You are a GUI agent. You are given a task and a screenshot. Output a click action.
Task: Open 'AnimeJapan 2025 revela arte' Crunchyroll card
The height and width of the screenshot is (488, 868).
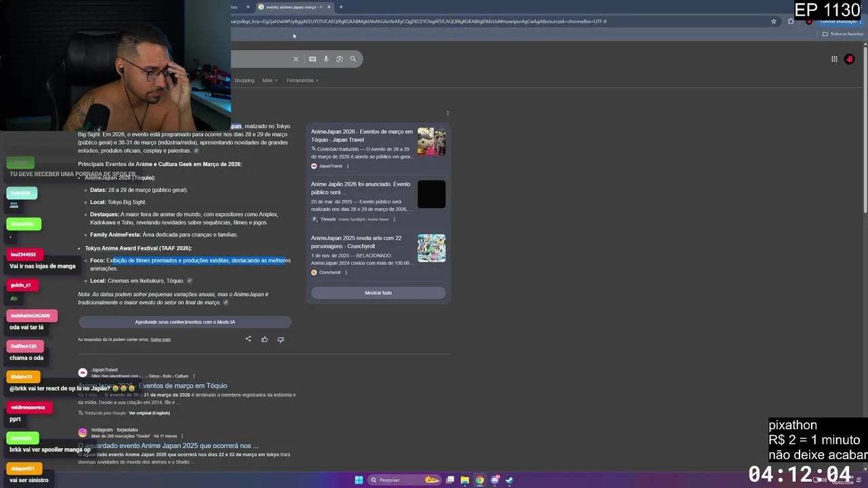(x=356, y=242)
